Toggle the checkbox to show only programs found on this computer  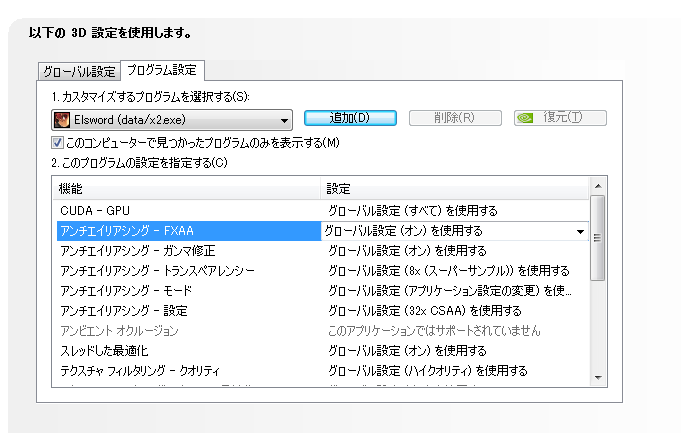coord(57,142)
